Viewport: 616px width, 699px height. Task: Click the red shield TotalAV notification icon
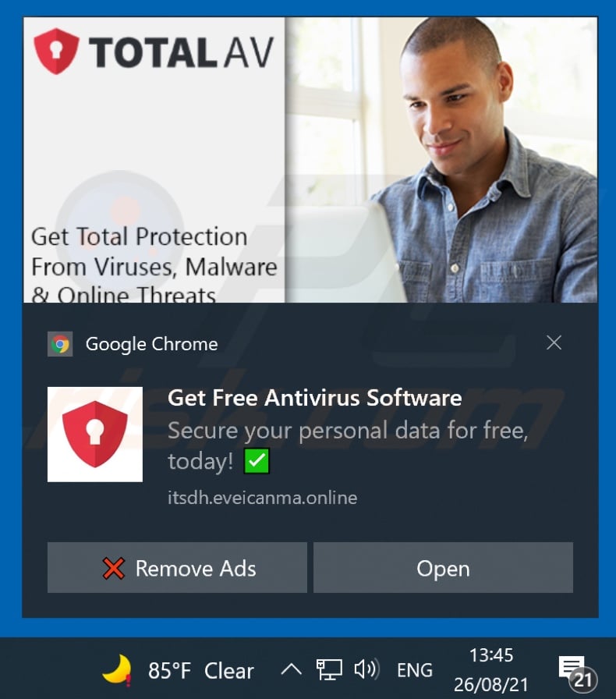(x=95, y=435)
